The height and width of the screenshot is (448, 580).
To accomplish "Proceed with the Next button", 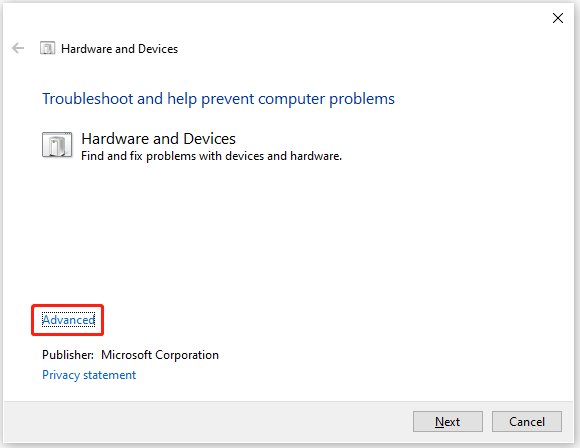I will (448, 421).
